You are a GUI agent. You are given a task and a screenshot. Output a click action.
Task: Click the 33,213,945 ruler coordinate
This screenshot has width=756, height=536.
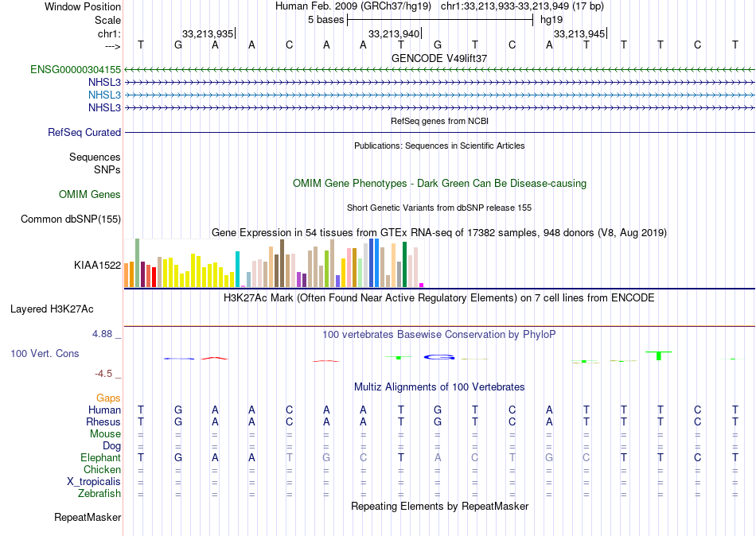click(579, 33)
